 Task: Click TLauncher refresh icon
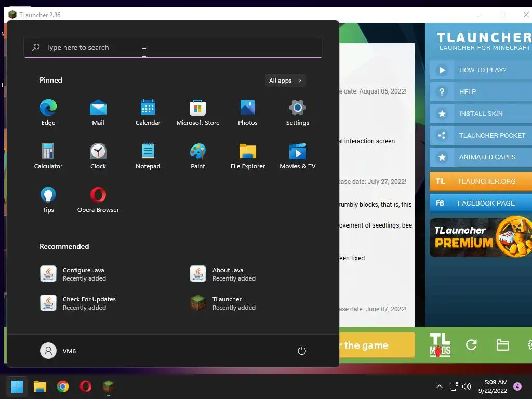pyautogui.click(x=471, y=345)
